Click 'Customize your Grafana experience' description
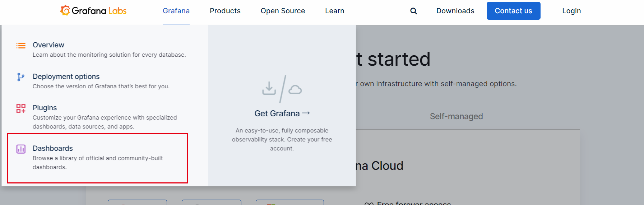Screen dimensions: 644x205 coord(105,122)
